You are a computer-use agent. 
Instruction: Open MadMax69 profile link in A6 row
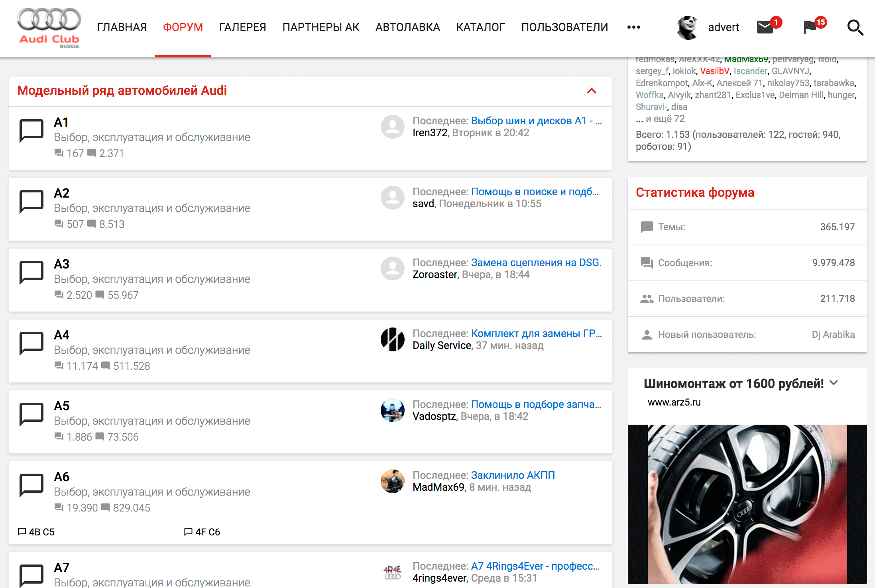pos(438,487)
